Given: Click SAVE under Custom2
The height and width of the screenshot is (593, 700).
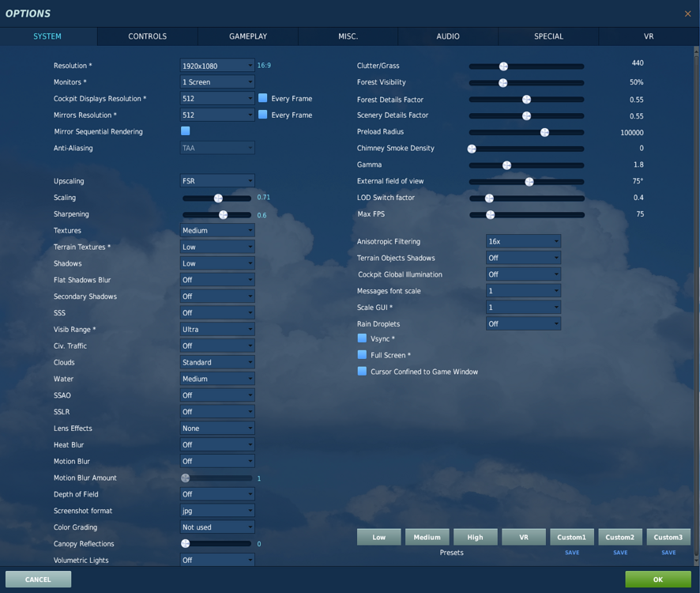Looking at the screenshot, I should tap(620, 553).
